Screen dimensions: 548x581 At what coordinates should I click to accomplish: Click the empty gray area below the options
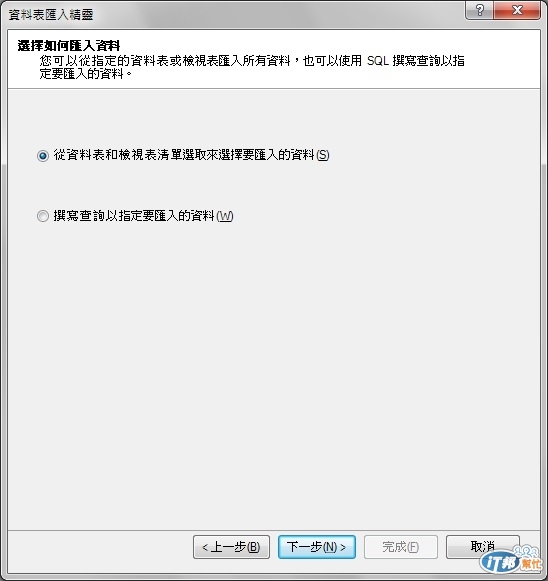(x=273, y=371)
